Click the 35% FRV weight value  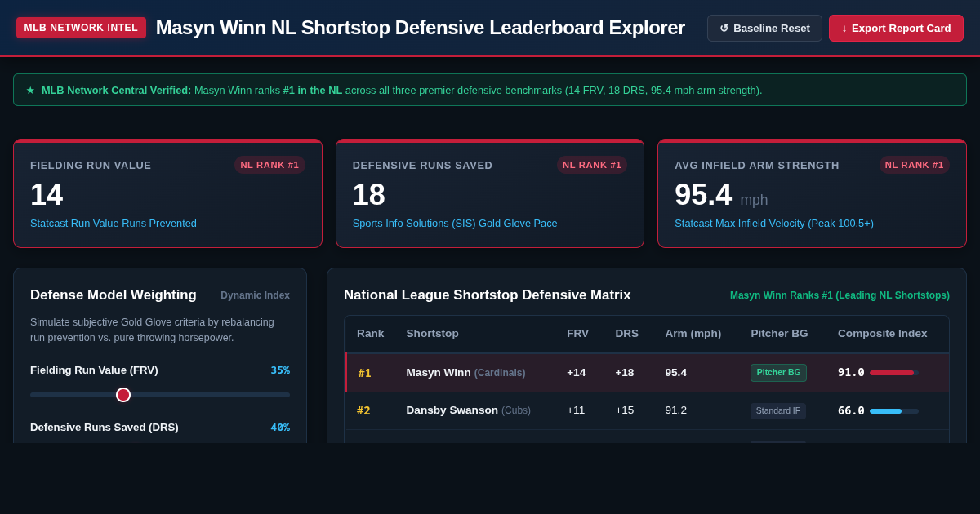coord(280,370)
